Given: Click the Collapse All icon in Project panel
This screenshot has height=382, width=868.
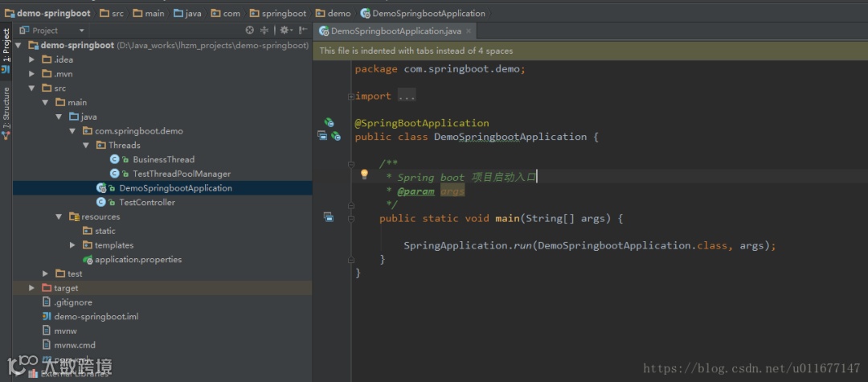Looking at the screenshot, I should [264, 31].
